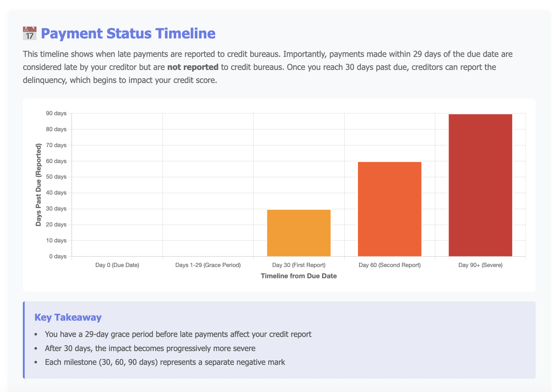Click the '80 days' y-axis tick label
Viewport: 552px width, 392px height.
click(x=56, y=129)
